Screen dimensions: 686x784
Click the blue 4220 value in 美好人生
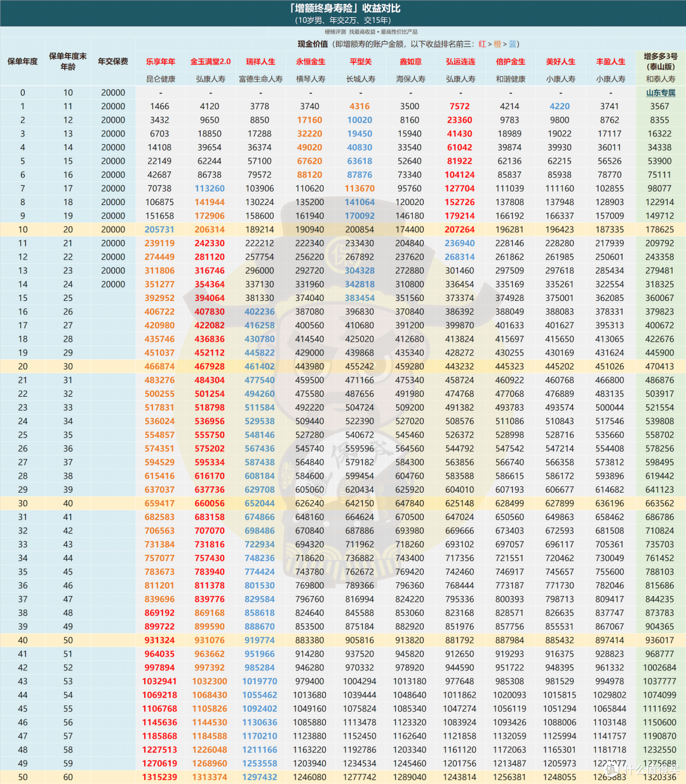pyautogui.click(x=560, y=107)
